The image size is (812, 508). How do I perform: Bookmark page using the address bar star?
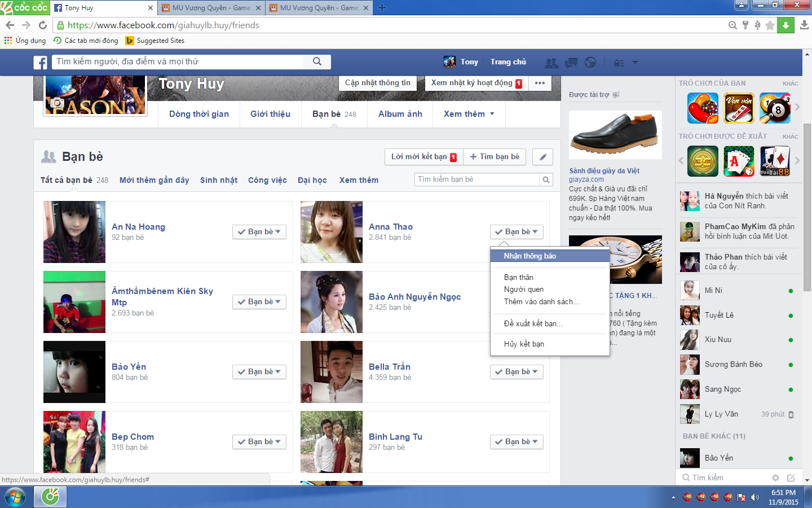770,25
